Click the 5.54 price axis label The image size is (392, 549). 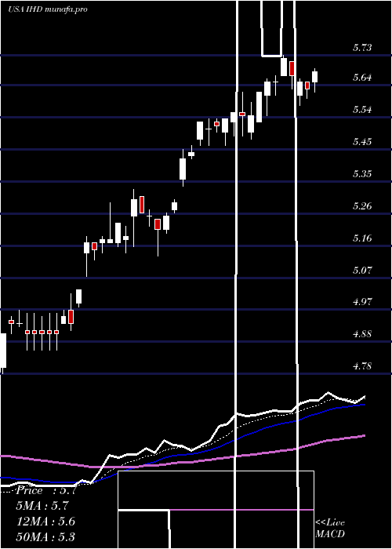[362, 110]
